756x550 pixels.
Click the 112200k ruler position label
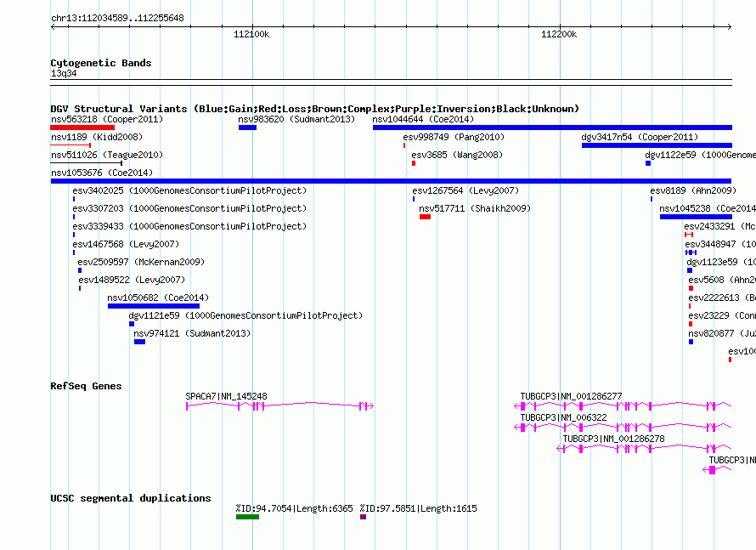(x=559, y=34)
